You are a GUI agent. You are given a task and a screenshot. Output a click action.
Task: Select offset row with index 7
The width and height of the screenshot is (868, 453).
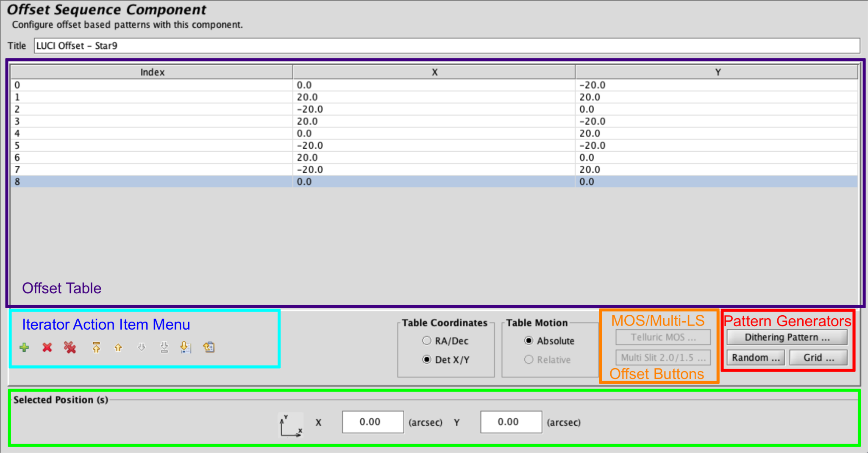click(434, 170)
